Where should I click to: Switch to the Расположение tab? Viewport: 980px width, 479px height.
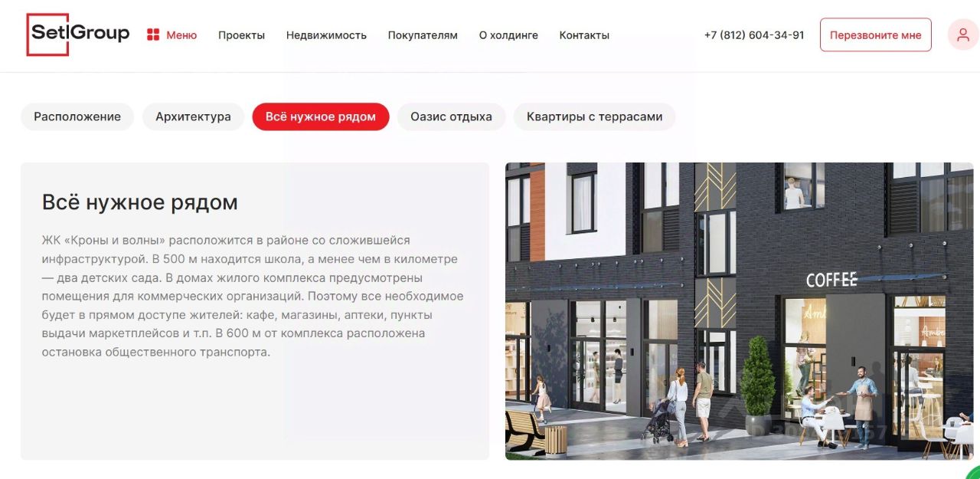(77, 116)
